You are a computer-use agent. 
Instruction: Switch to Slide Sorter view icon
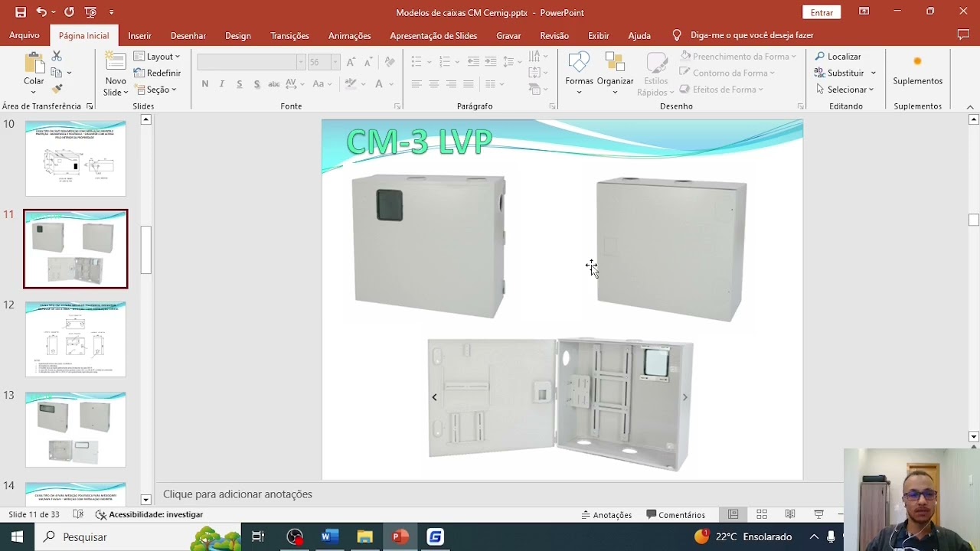762,515
